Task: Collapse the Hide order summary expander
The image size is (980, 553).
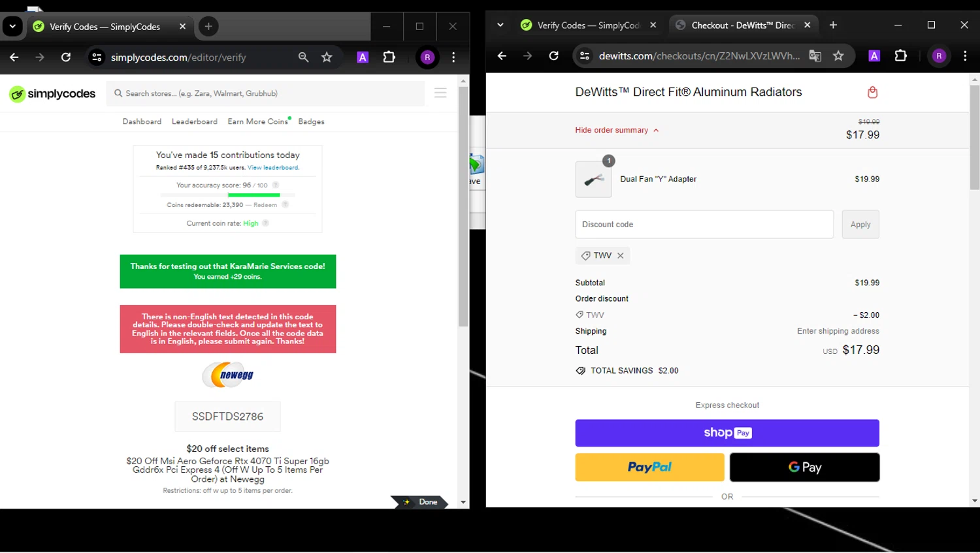Action: (x=617, y=131)
